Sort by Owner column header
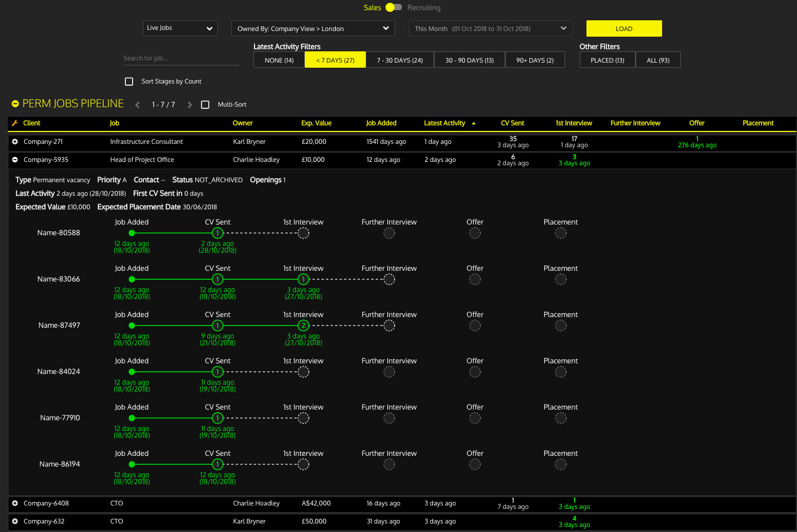Screen dimensions: 797x532 pos(243,123)
